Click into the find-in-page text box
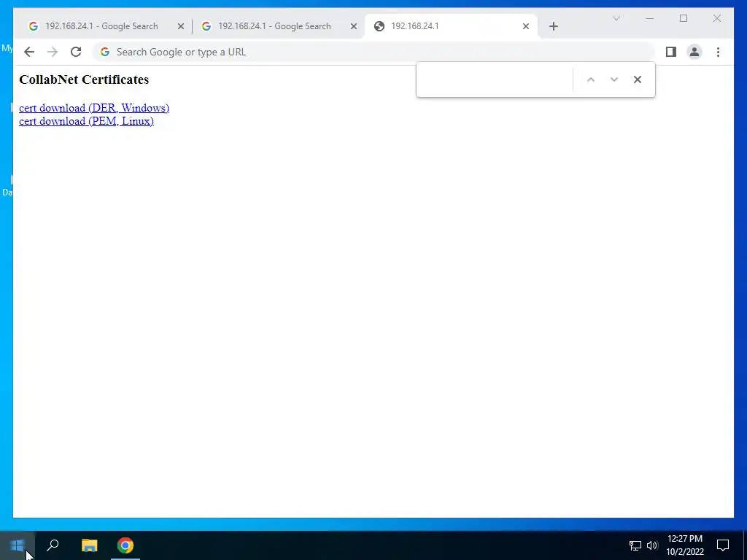Screen dimensions: 747x560 (x=495, y=79)
